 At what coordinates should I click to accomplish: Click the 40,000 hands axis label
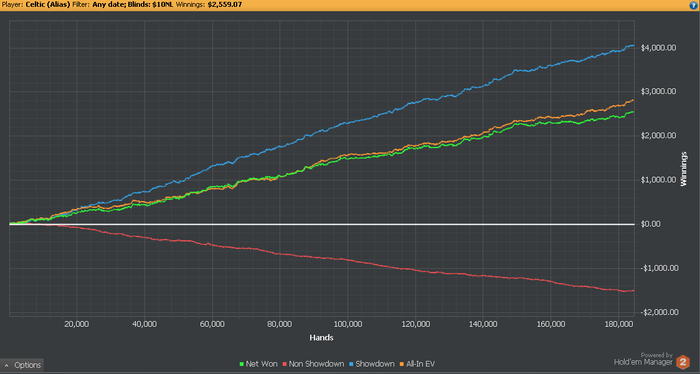click(144, 324)
